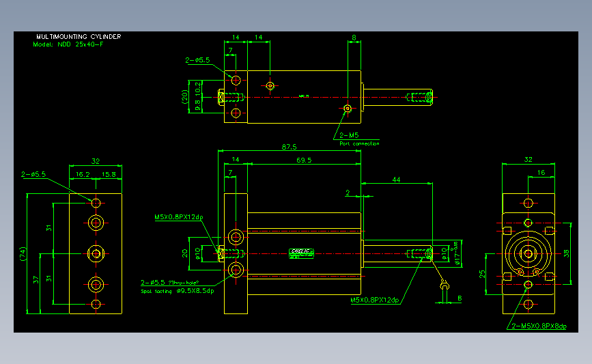Click the 16 dimension on right view
This screenshot has height=364, width=592.
pos(541,173)
